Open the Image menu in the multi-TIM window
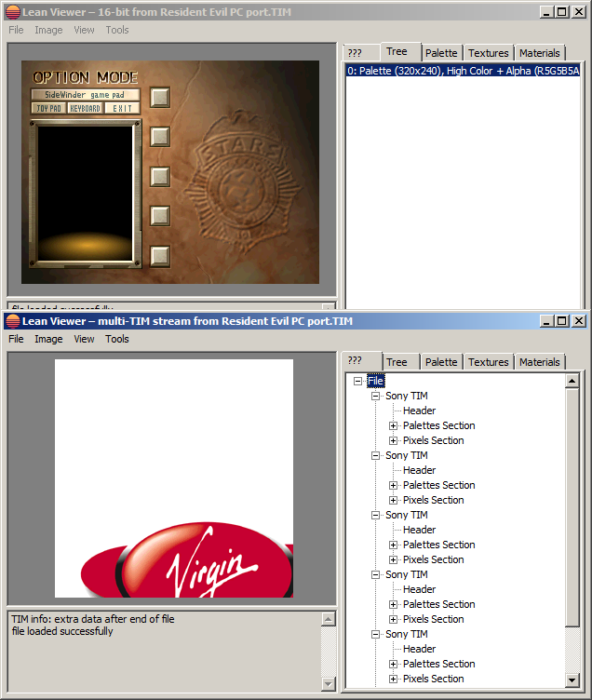Screen dimensions: 592x700 [48, 339]
